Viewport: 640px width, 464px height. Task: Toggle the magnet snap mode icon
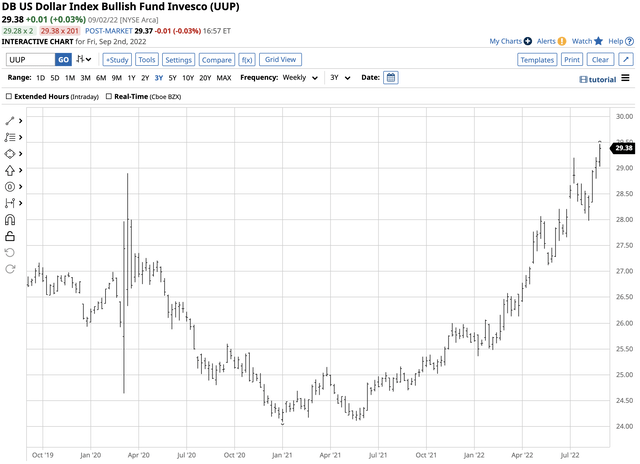click(10, 220)
